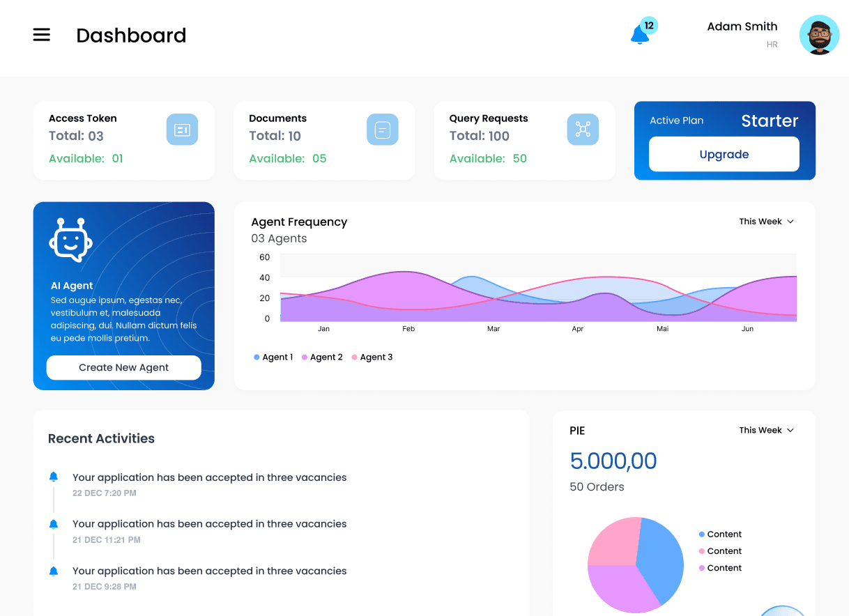Click Query Requests Available: 50 text
The width and height of the screenshot is (849, 616).
point(488,158)
